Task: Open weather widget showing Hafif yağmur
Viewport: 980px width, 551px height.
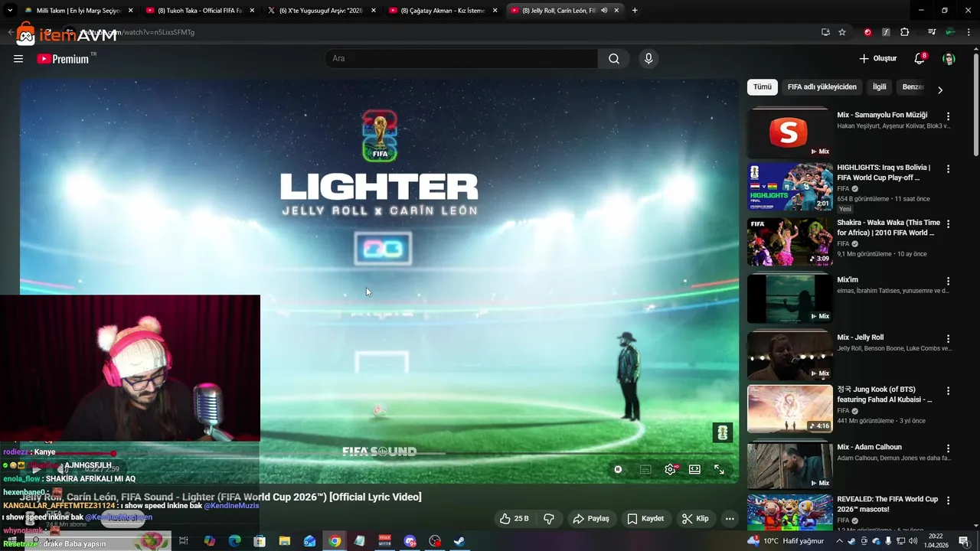Action: 786,541
